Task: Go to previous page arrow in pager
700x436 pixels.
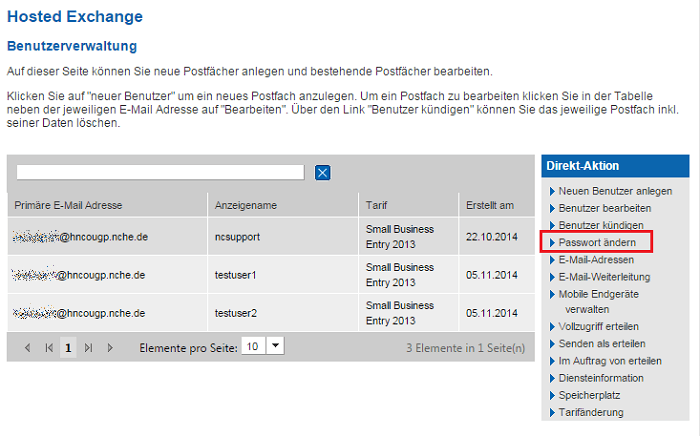Action: click(x=27, y=347)
